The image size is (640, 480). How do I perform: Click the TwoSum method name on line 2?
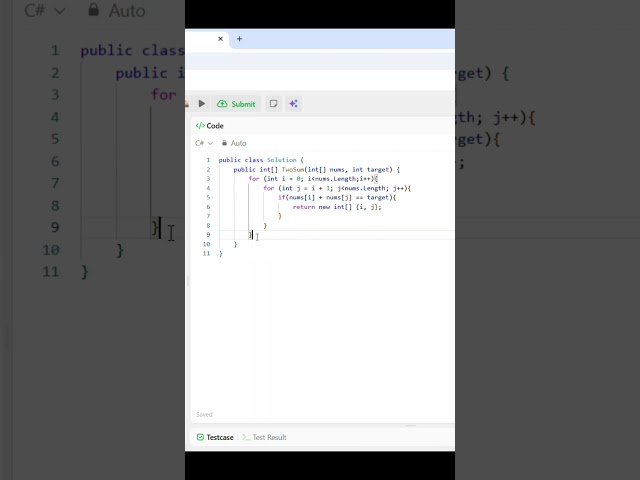click(293, 169)
